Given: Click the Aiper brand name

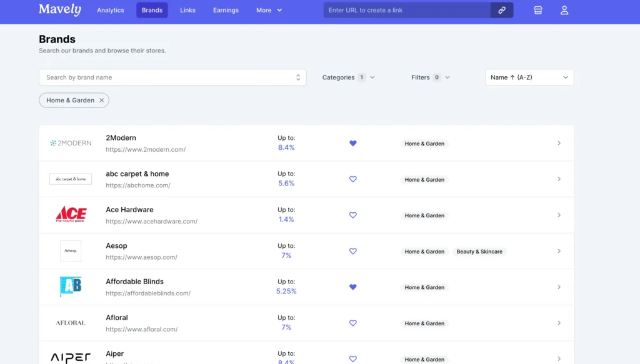Looking at the screenshot, I should [115, 353].
